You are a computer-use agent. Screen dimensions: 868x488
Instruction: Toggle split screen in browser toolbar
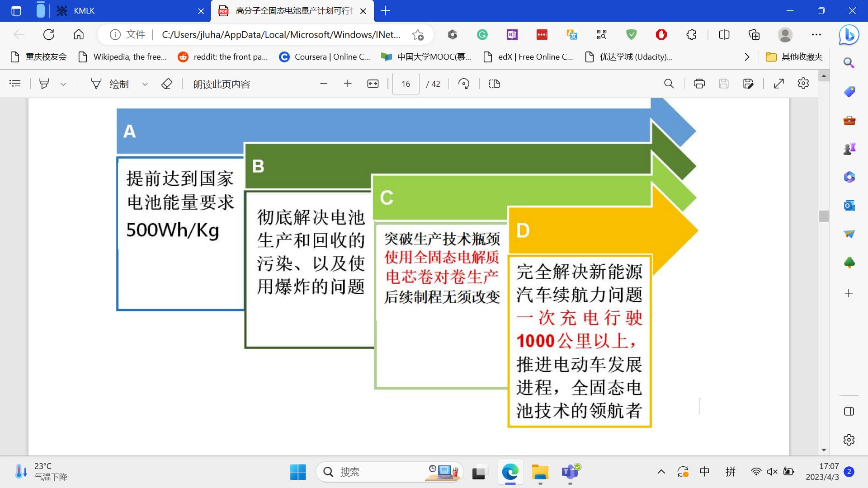[724, 35]
